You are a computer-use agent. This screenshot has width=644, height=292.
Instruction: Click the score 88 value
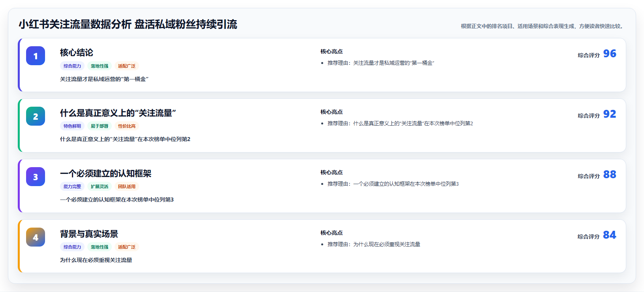[610, 174]
